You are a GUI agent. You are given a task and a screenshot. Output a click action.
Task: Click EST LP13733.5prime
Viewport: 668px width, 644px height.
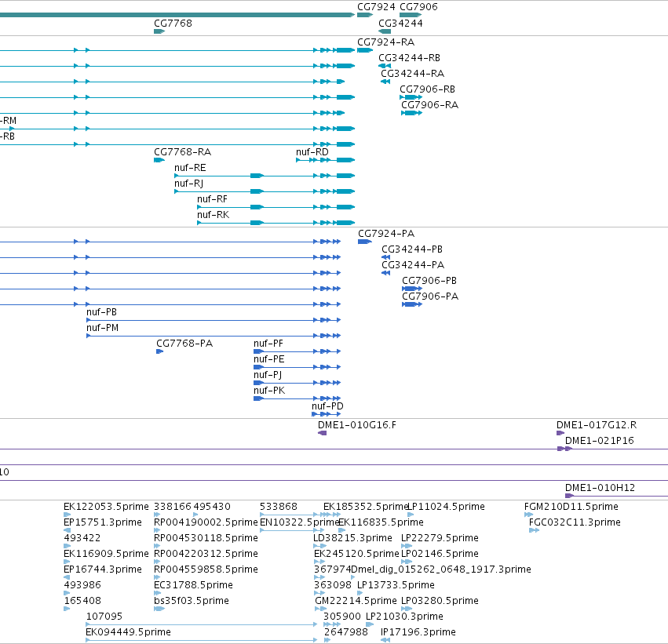click(360, 593)
